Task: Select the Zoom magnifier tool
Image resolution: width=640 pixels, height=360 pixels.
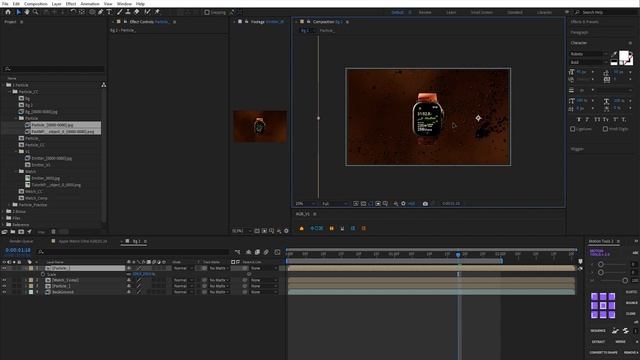Action: coord(36,12)
